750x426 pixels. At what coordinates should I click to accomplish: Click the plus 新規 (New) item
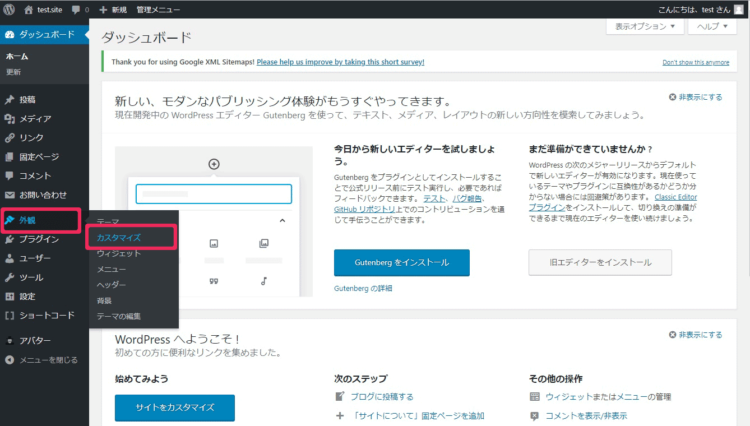(112, 9)
